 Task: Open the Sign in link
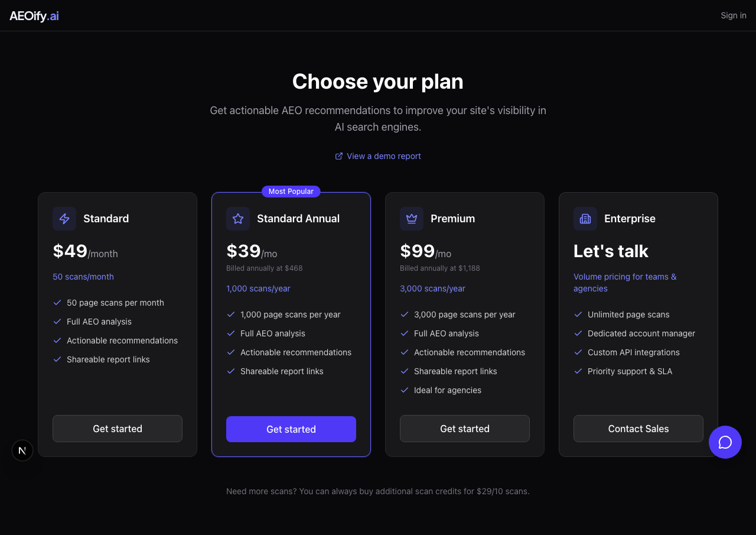pos(734,15)
